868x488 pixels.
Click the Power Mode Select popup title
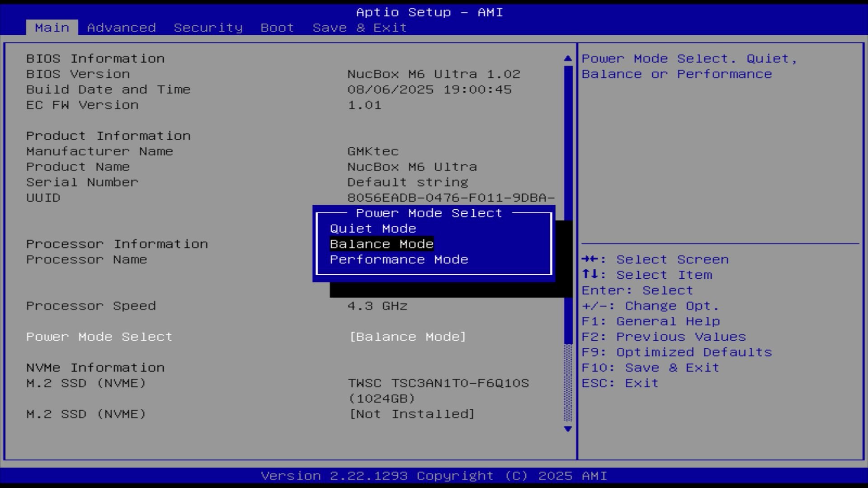point(429,213)
